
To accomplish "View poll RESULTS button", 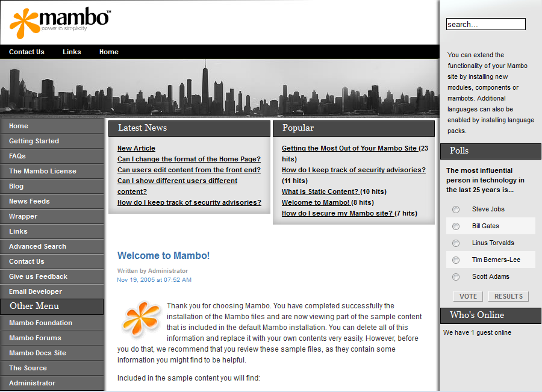I will coord(508,296).
